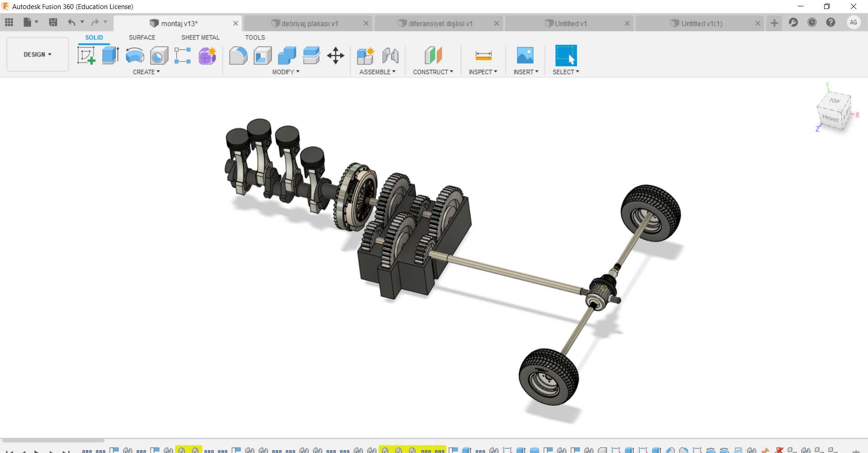
Task: Select the Fillet tool
Action: pos(238,56)
